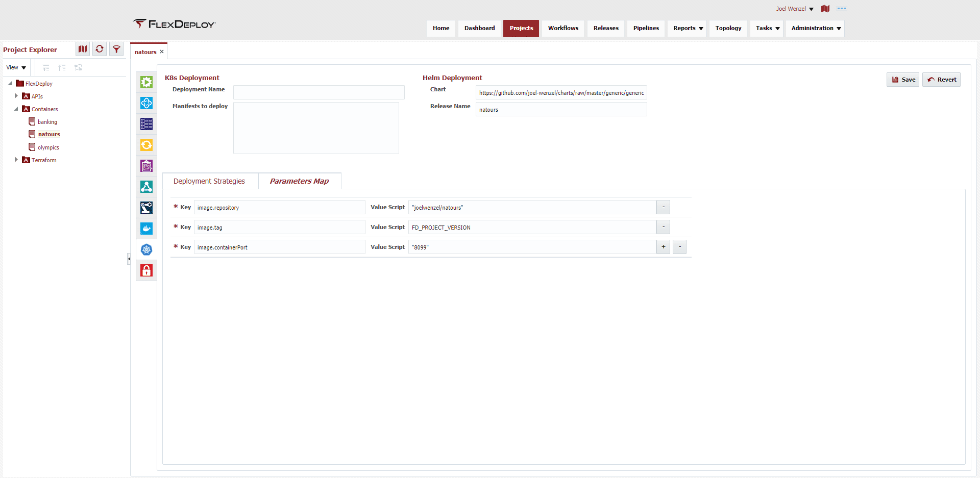The image size is (980, 478).
Task: Click the first greyed-out tree toolbar icon next to View
Action: [x=46, y=67]
